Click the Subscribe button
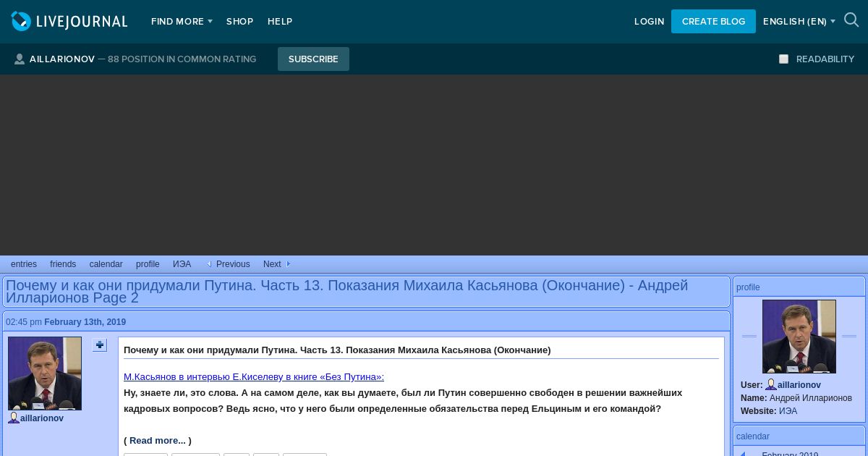 coord(313,59)
